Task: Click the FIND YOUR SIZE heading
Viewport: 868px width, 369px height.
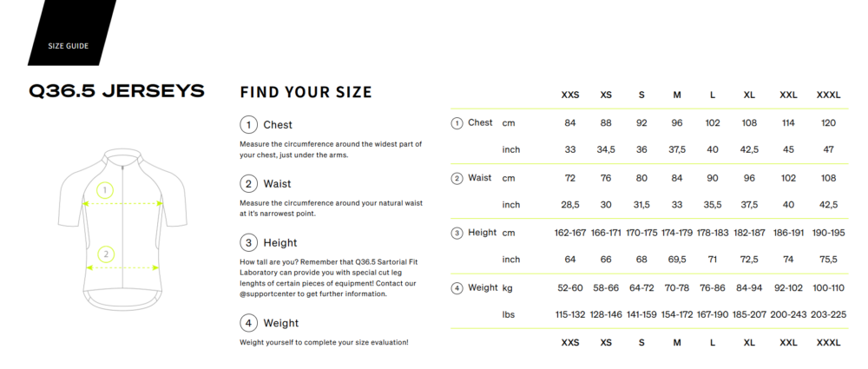Action: (306, 92)
